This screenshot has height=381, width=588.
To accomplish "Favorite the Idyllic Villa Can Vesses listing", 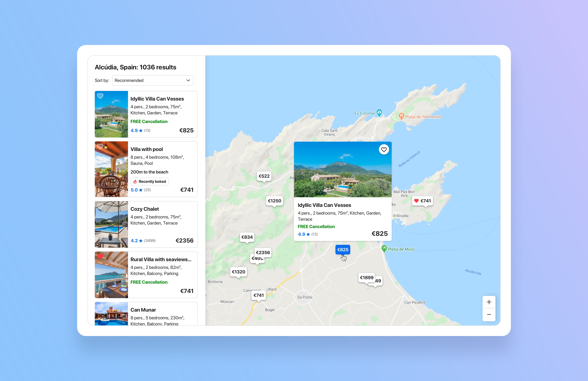I will (100, 96).
